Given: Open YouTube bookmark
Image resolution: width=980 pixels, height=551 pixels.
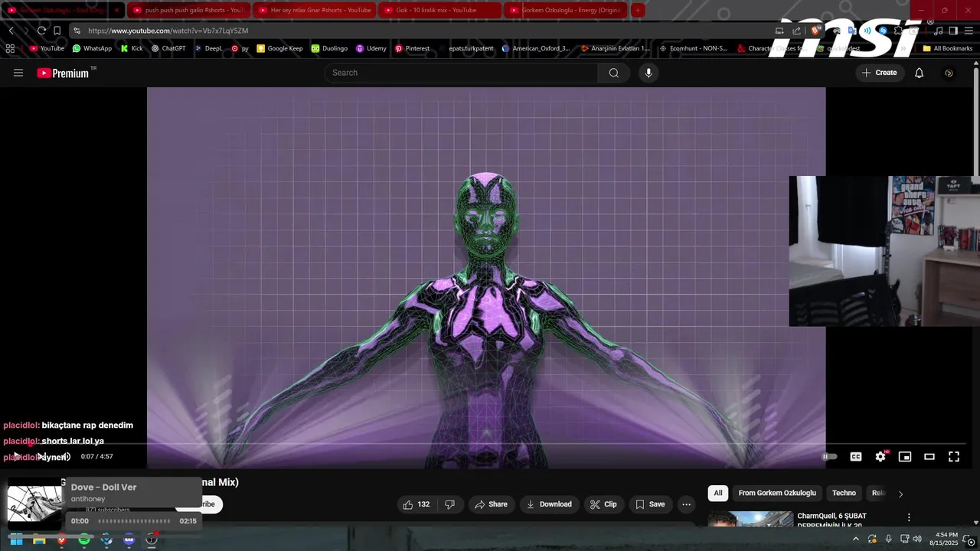Looking at the screenshot, I should point(47,48).
